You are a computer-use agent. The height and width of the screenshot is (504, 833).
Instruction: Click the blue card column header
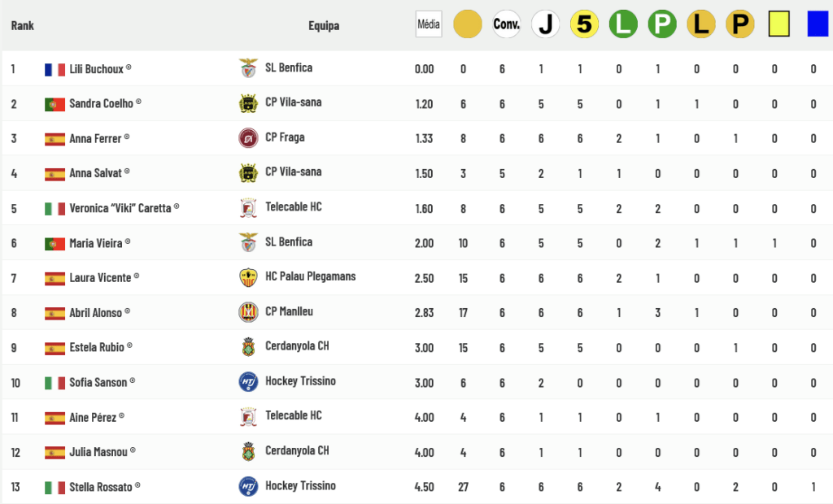818,24
